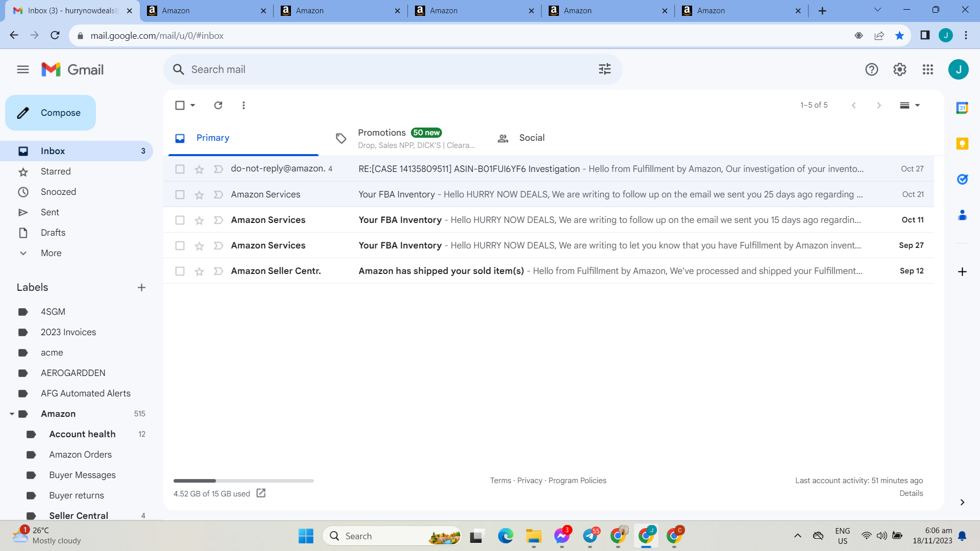The image size is (980, 551).
Task: Click the storage usage progress bar
Action: tap(243, 481)
